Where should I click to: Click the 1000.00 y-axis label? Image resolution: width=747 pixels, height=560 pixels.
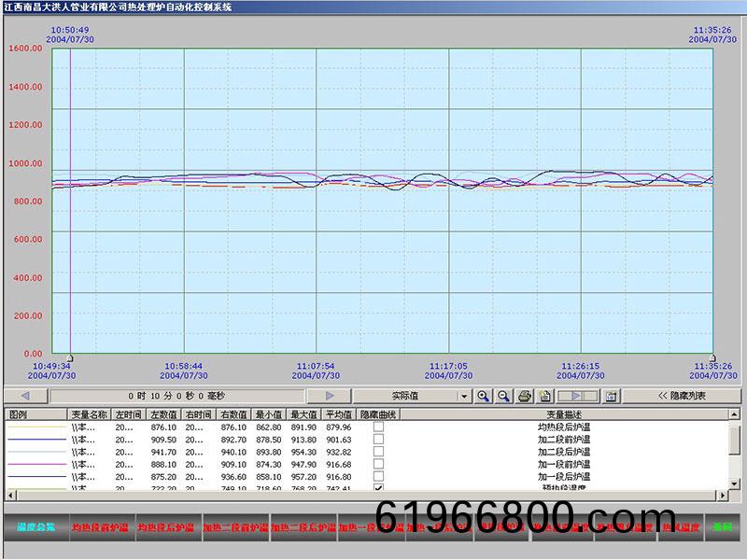(25, 162)
